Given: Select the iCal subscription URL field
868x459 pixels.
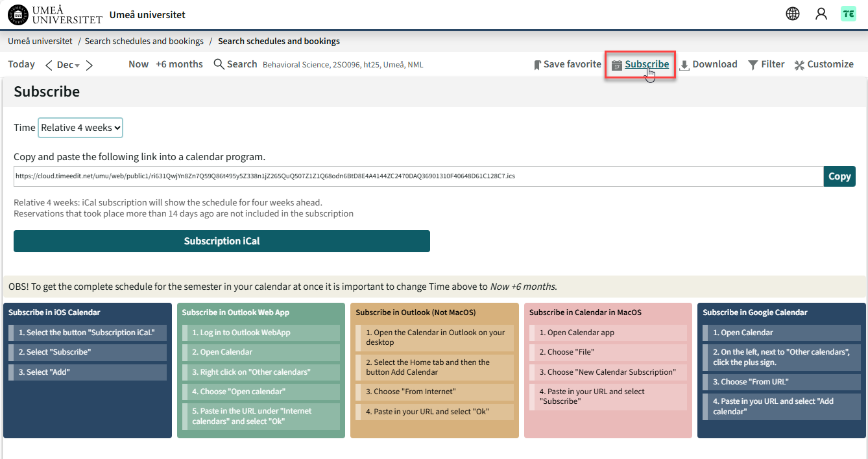Looking at the screenshot, I should [x=418, y=176].
